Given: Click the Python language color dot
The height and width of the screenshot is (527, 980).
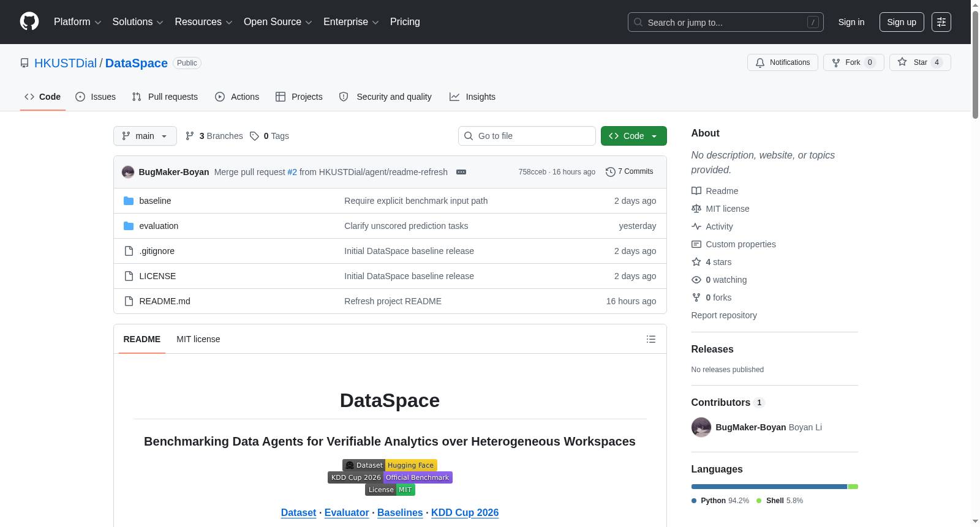Looking at the screenshot, I should coord(694,501).
